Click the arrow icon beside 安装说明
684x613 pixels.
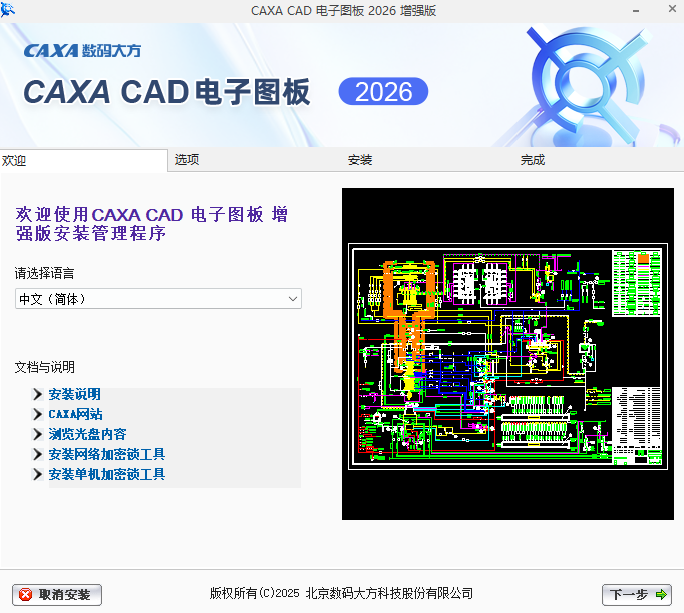tap(38, 395)
